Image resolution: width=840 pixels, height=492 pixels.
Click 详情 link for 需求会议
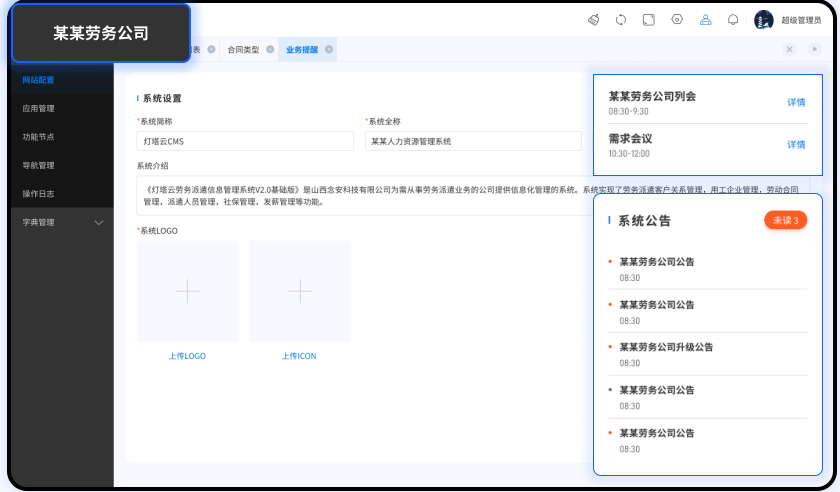click(x=796, y=144)
